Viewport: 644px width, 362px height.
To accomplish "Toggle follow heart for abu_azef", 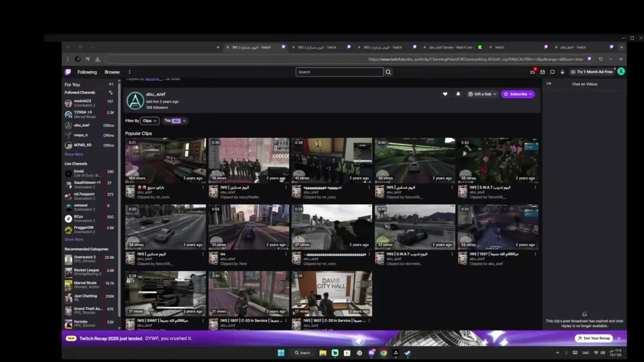I will (x=445, y=94).
